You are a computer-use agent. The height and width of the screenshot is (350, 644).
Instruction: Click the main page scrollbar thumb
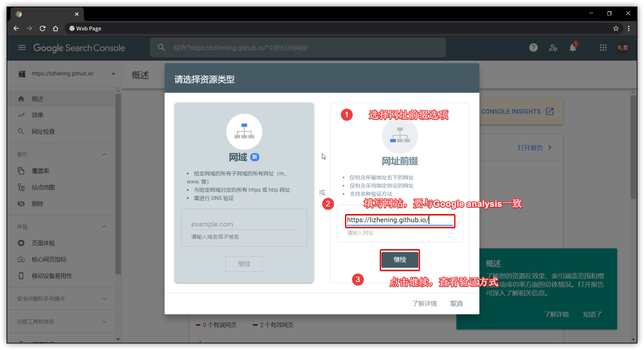click(x=634, y=147)
